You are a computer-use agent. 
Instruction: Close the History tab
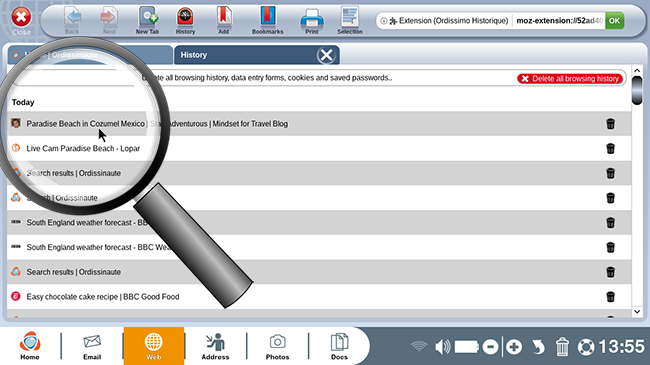point(326,55)
